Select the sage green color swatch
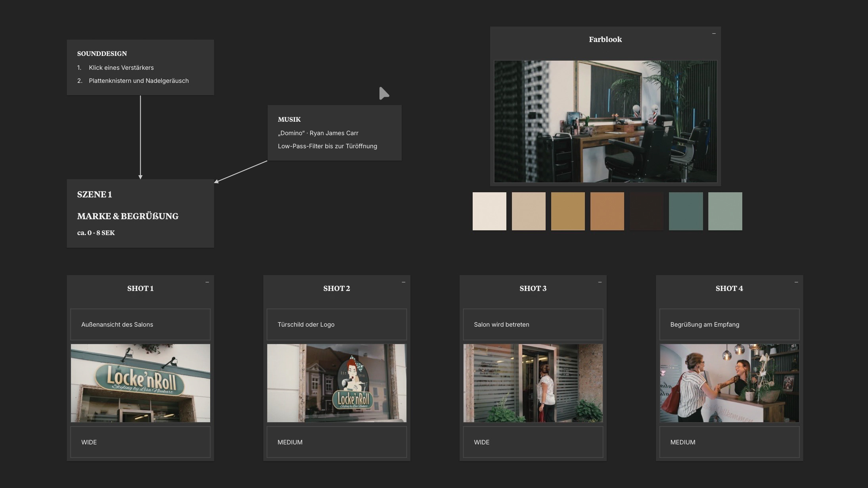The width and height of the screenshot is (868, 488). (x=725, y=211)
